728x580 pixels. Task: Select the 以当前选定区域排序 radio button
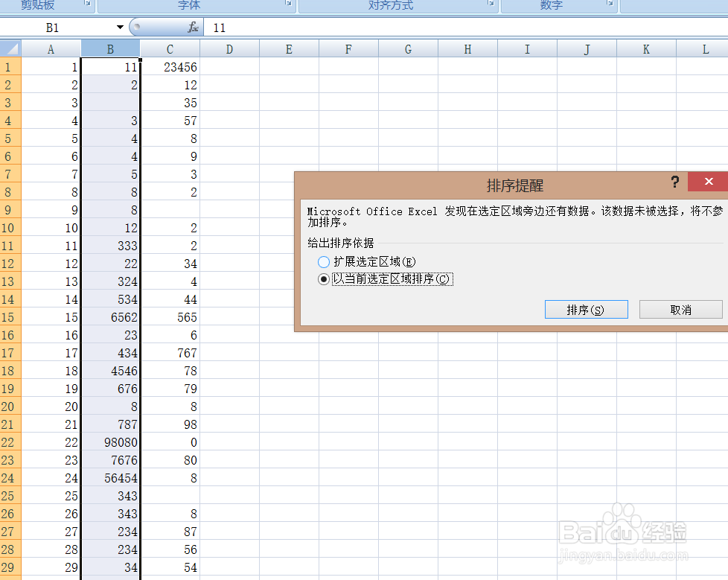323,278
